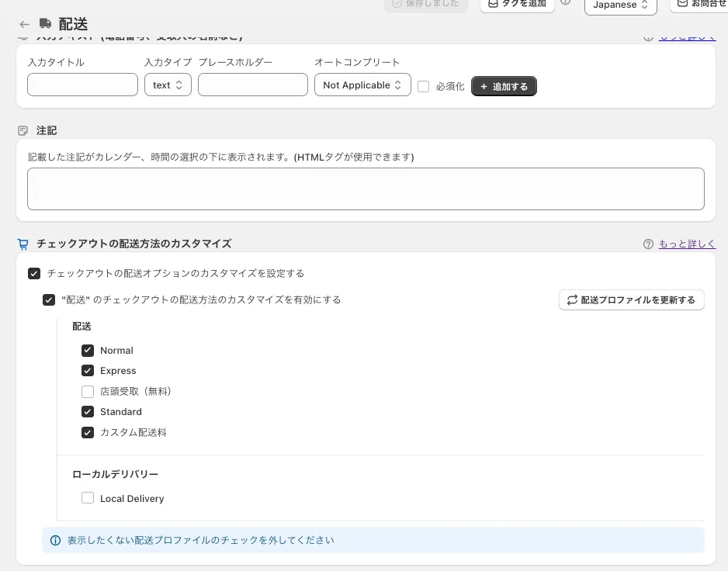
Task: Click the 入力タイトル text field
Action: pos(82,85)
